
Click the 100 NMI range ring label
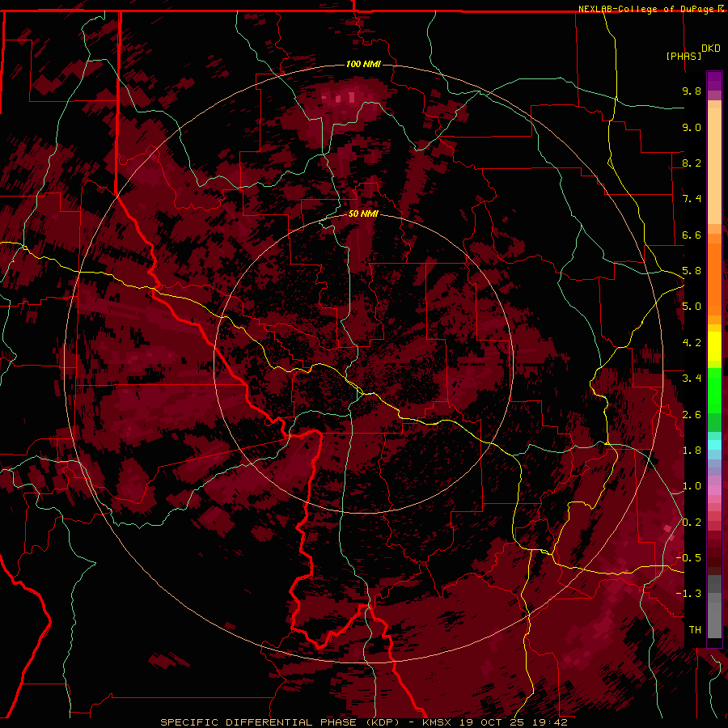tap(363, 64)
